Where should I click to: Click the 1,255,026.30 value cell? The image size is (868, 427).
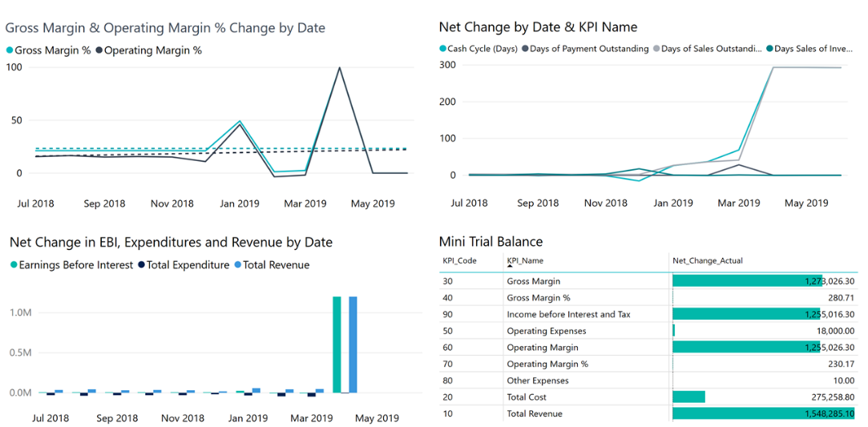pos(763,348)
